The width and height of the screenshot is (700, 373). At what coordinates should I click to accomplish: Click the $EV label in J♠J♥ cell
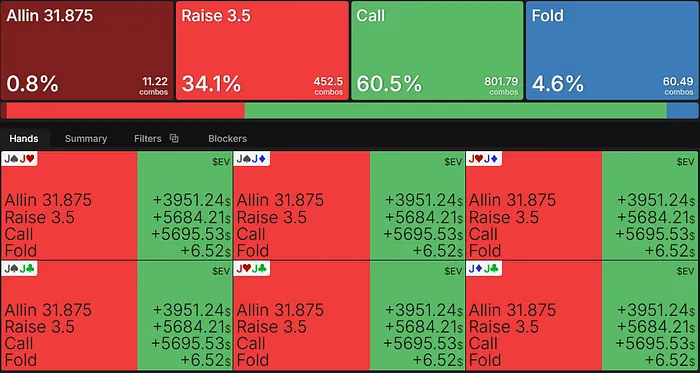click(x=221, y=162)
